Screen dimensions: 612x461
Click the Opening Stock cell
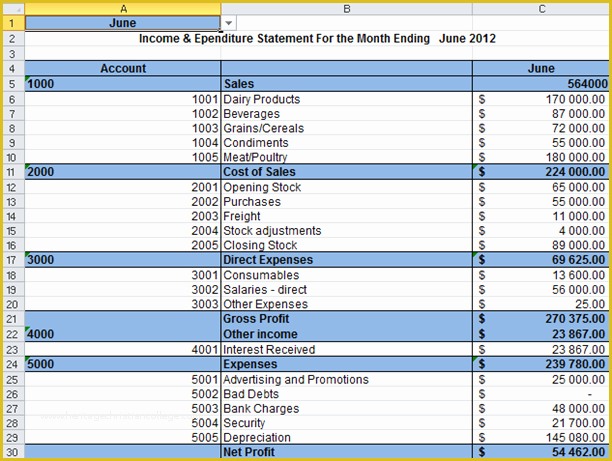(347, 187)
